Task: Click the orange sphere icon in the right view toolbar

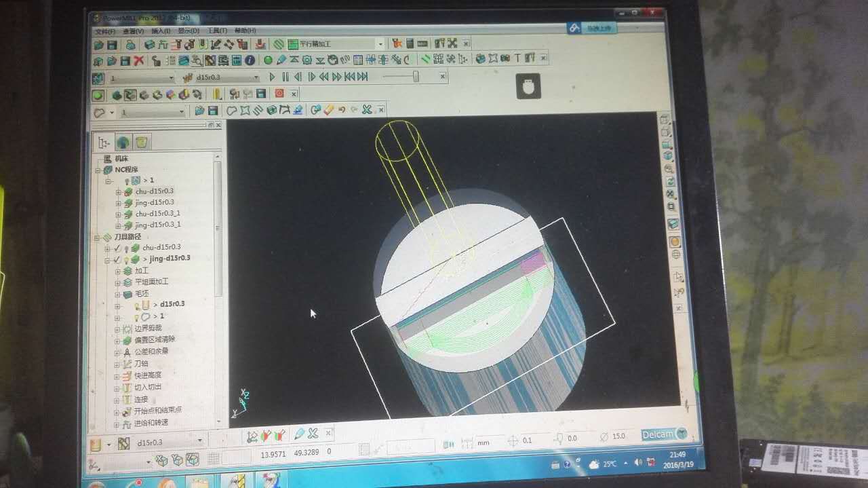Action: click(x=675, y=241)
